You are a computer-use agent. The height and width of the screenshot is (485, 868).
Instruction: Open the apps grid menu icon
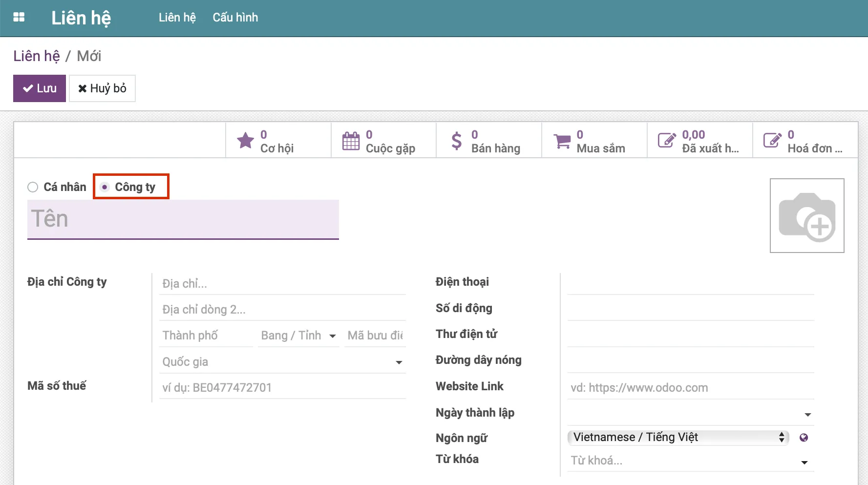19,18
